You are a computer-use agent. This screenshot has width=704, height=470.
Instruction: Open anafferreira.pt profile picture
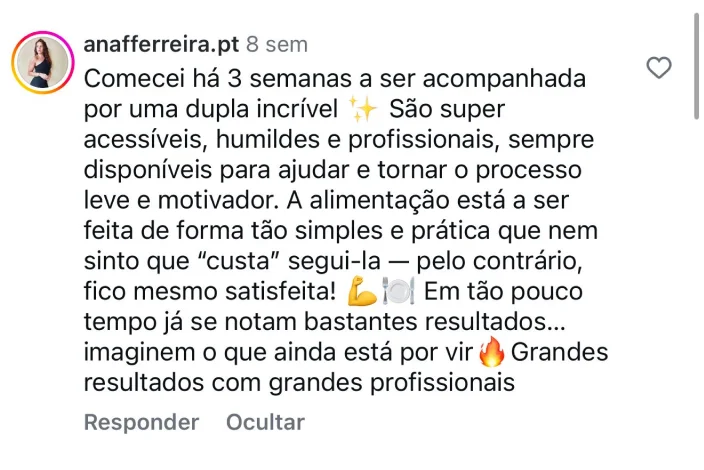click(42, 62)
